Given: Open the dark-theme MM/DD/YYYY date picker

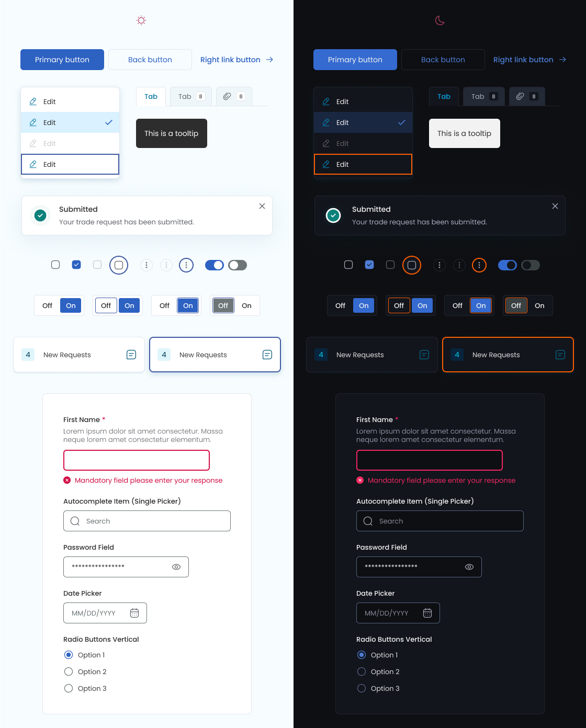Looking at the screenshot, I should [398, 613].
